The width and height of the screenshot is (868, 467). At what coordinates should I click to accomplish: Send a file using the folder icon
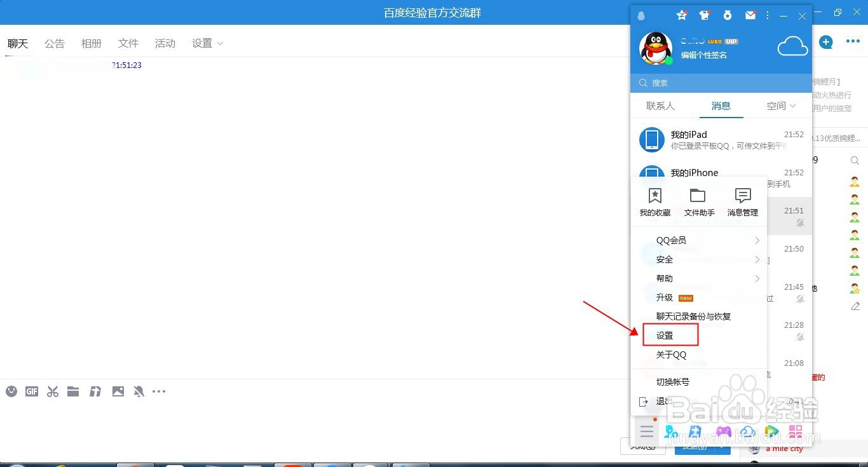coord(73,391)
